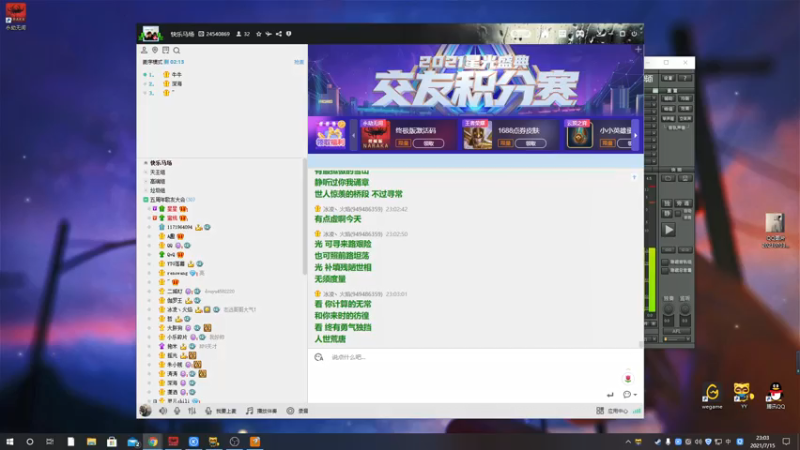Open the online member count 32
This screenshot has height=450, width=800.
243,34
